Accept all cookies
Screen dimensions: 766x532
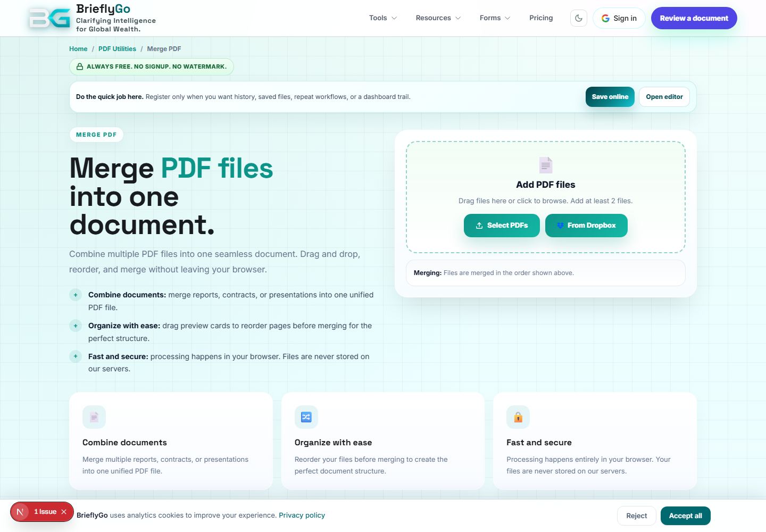[x=686, y=516]
